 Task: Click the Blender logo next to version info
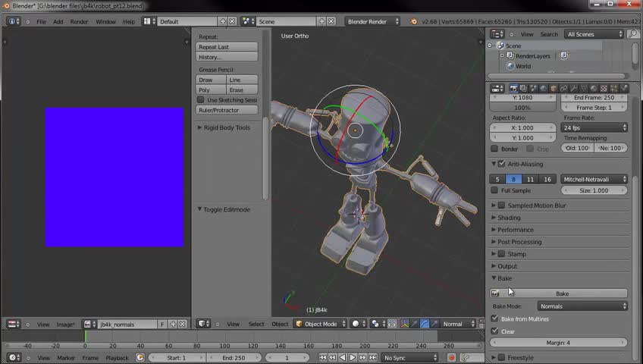point(413,22)
